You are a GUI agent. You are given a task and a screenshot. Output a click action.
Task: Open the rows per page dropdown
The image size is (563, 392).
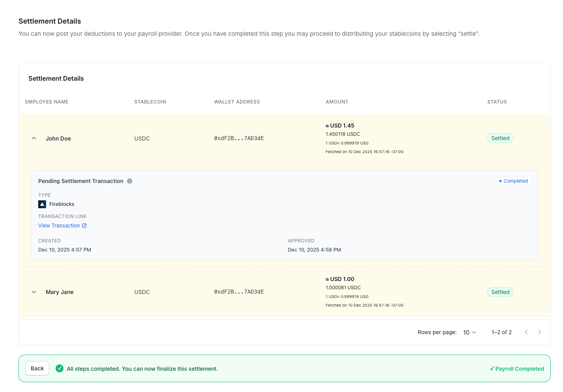[x=470, y=333]
